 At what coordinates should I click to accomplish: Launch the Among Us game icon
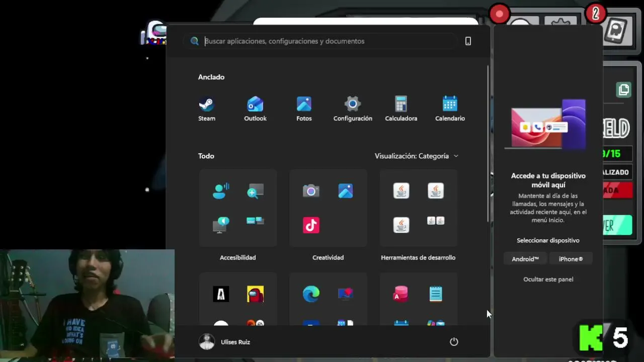click(255, 294)
